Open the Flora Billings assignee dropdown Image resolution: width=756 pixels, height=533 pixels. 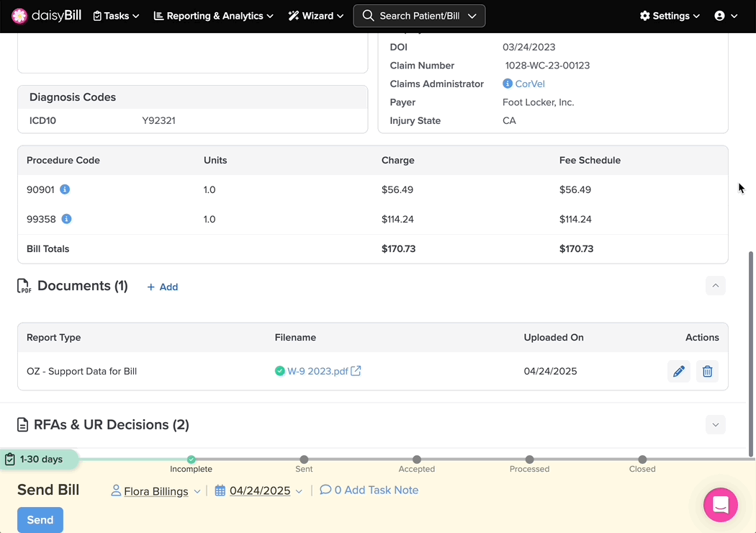pos(156,491)
